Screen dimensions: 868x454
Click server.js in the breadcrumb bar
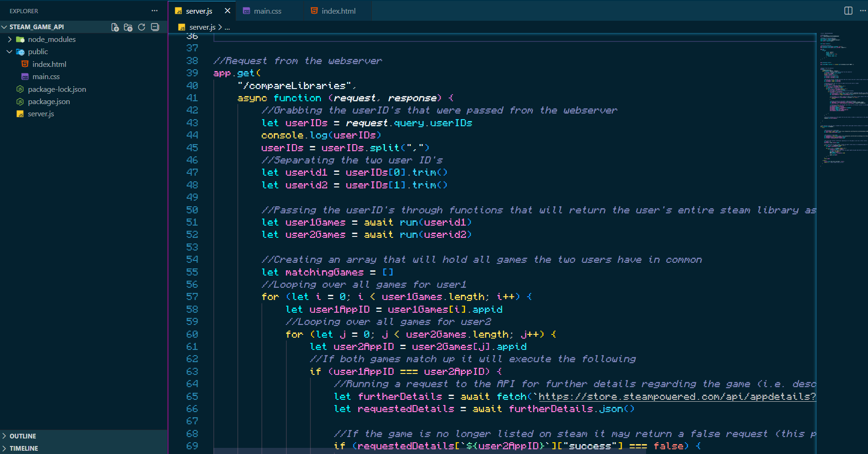(x=202, y=27)
